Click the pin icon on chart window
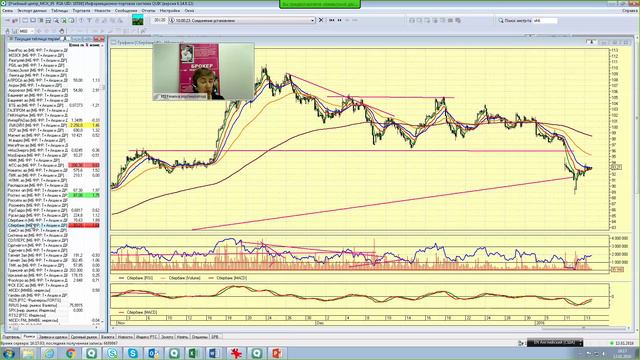 click(x=591, y=42)
